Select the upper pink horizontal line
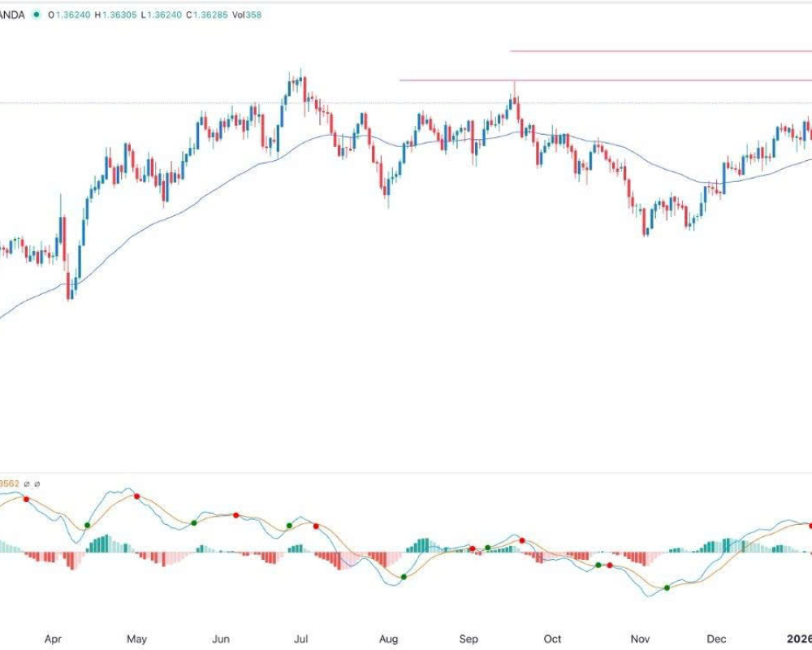Screen dimensions: 812x650 (x=658, y=51)
